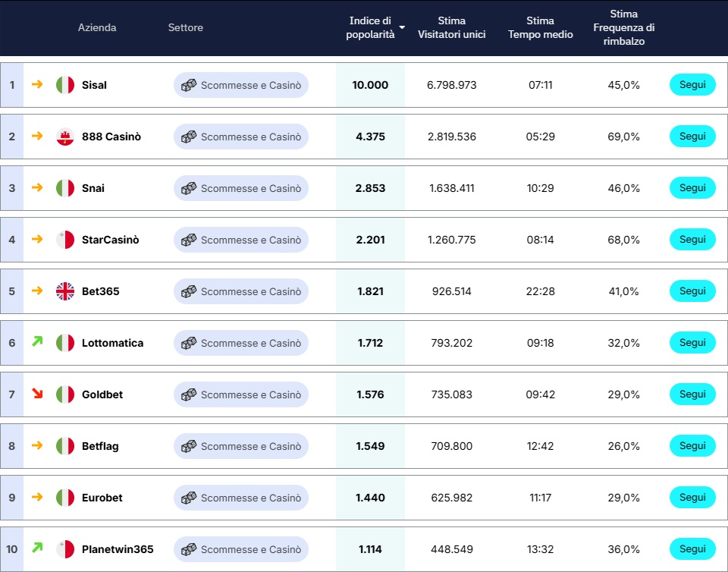Click the green upward trend arrow for Lottomatica
The image size is (728, 572).
[x=38, y=342]
